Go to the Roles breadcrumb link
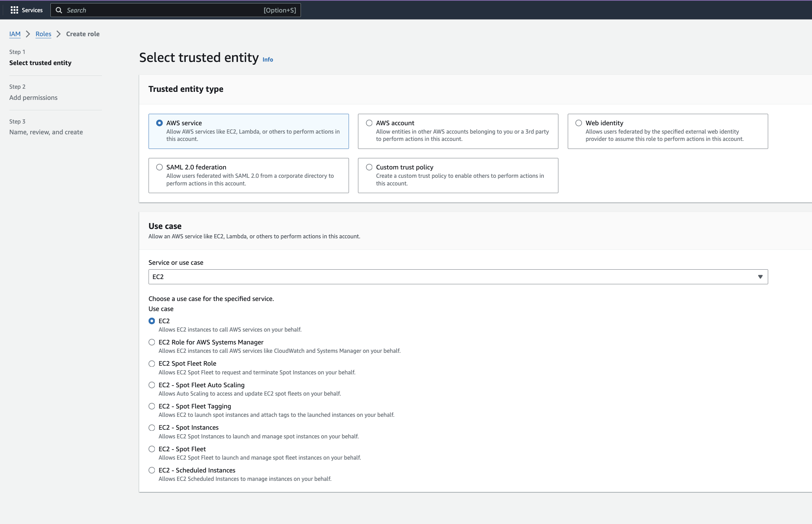 (43, 34)
